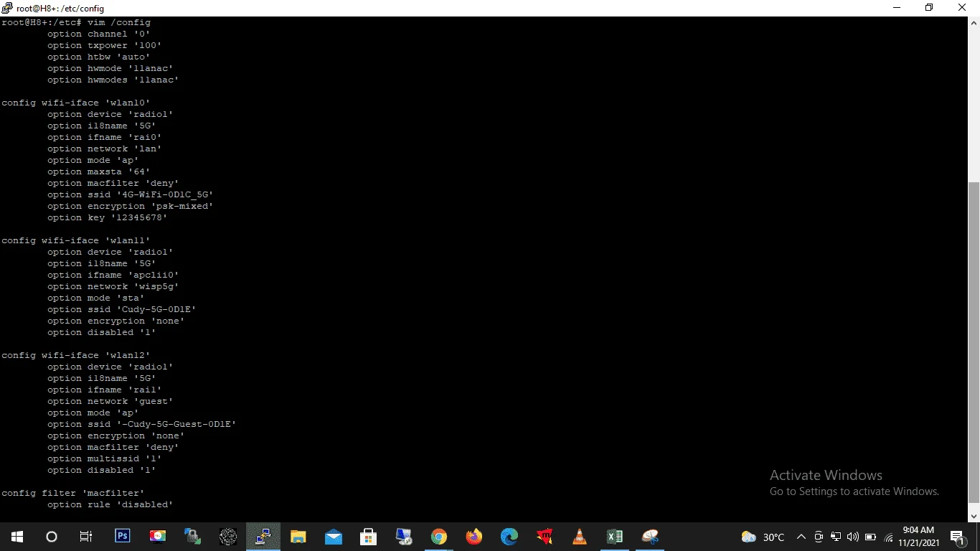
Task: Launch Photoshop from the taskbar
Action: (123, 537)
